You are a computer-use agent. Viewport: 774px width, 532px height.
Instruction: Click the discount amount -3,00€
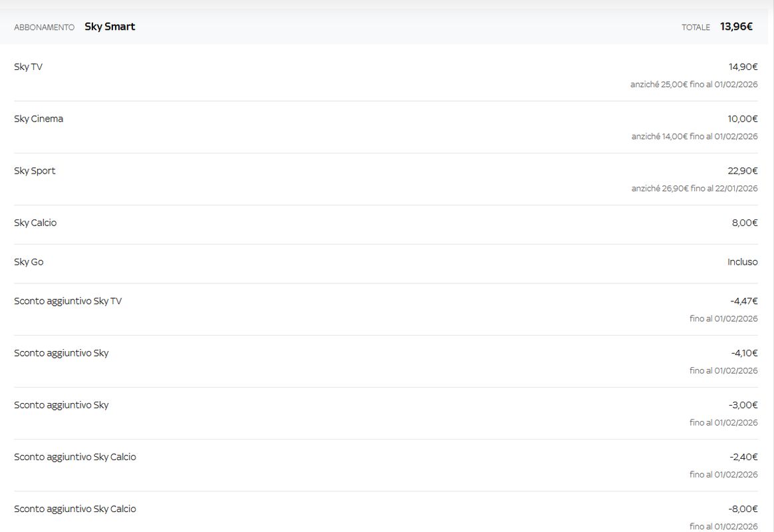[743, 405]
